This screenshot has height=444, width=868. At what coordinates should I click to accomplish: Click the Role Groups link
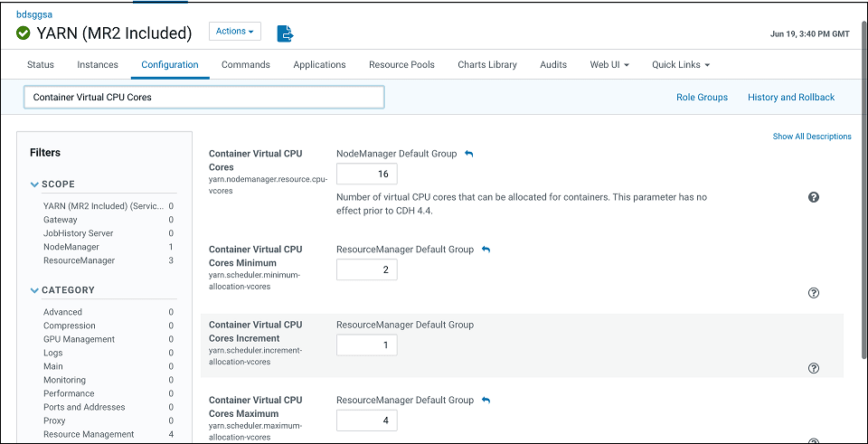(702, 98)
